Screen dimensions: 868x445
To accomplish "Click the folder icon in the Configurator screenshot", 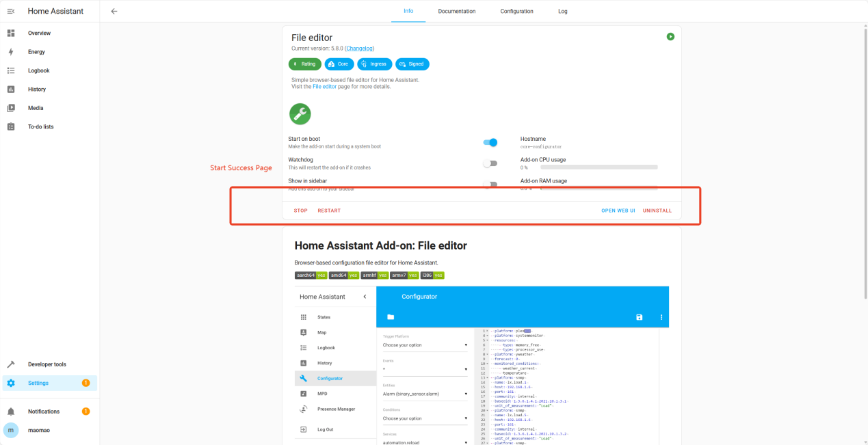I will point(391,317).
